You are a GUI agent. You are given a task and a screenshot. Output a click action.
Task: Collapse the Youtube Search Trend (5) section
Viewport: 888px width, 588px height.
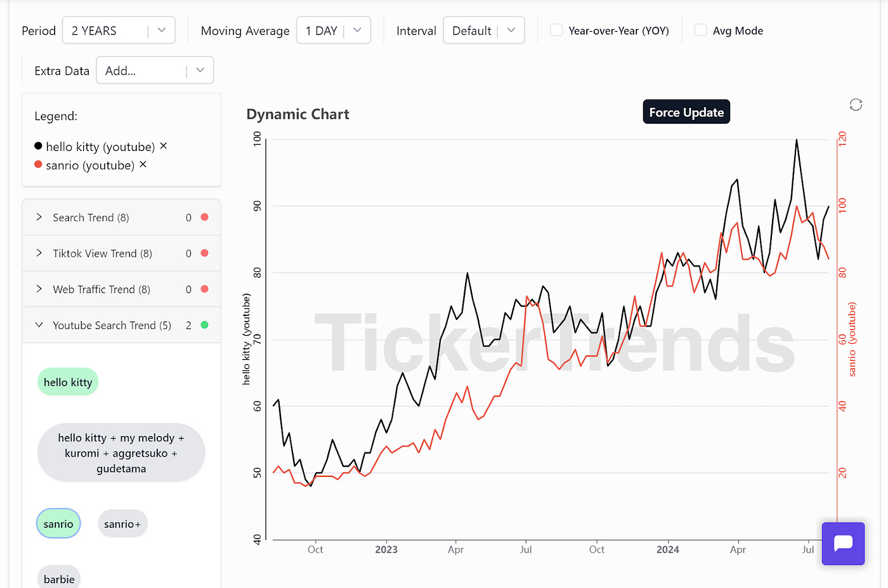tap(121, 325)
